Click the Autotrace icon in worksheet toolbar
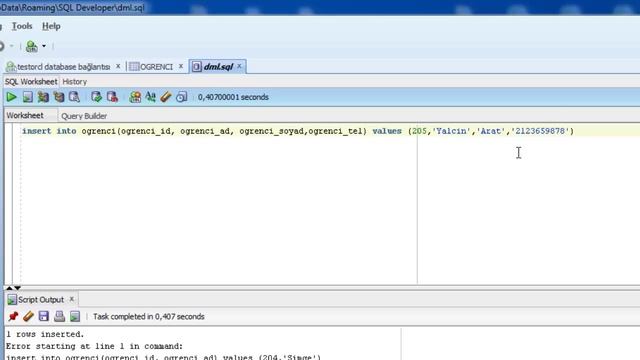This screenshot has width=640, height=360. click(43, 97)
